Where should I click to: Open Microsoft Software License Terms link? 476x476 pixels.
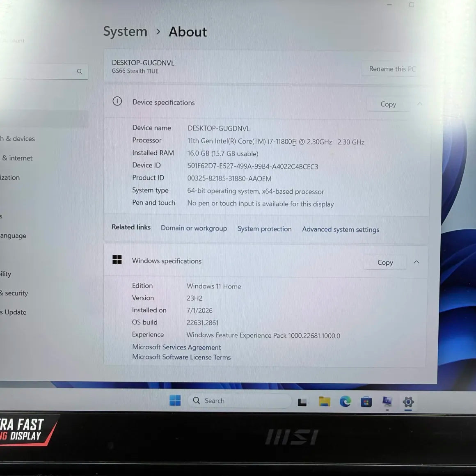point(181,357)
